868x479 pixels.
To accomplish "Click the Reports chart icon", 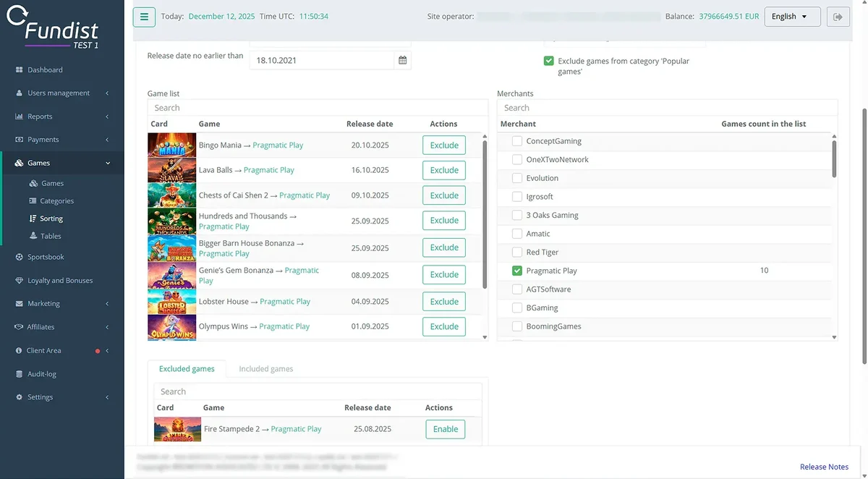I will tap(19, 116).
